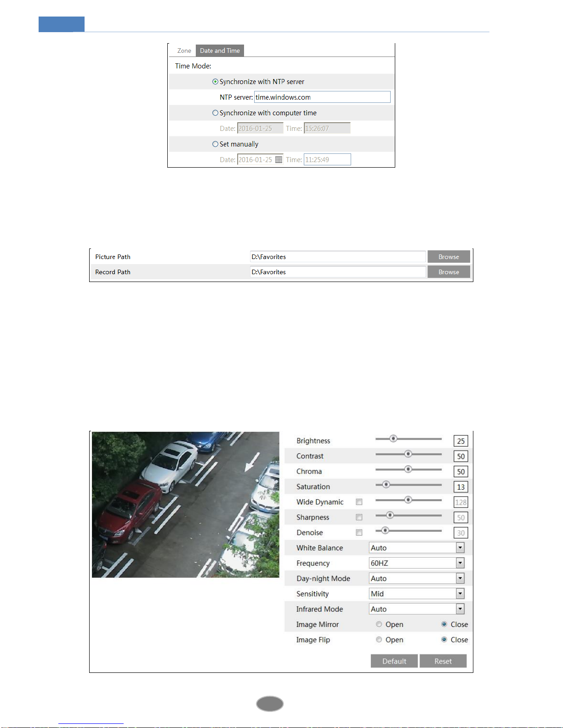Screen dimensions: 563x728
Task: Click Browse for Picture Path
Action: [x=449, y=257]
